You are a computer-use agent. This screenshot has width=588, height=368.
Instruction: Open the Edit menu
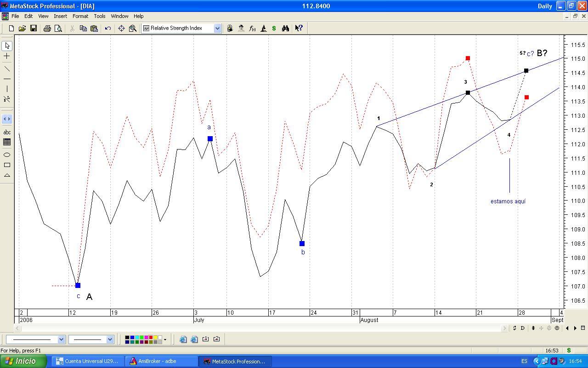click(x=28, y=16)
